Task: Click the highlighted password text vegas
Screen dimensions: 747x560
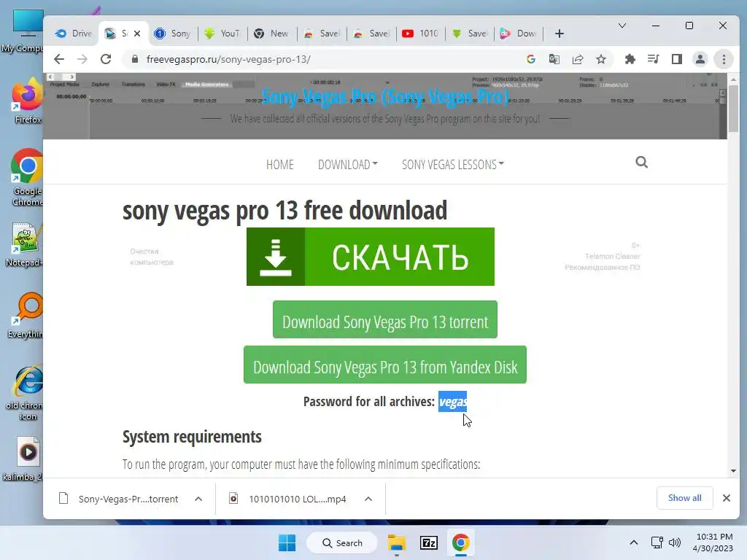Action: [452, 402]
